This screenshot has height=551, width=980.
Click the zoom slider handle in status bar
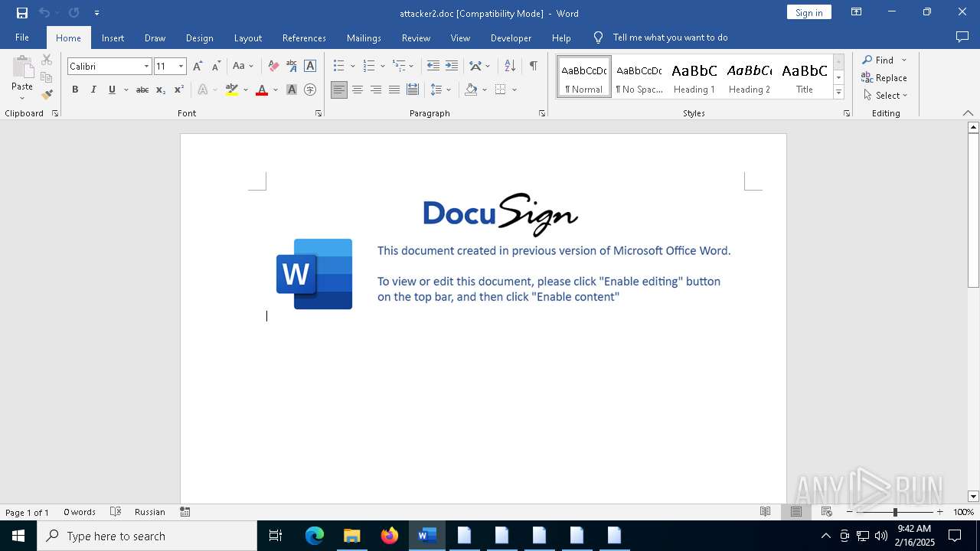(895, 512)
